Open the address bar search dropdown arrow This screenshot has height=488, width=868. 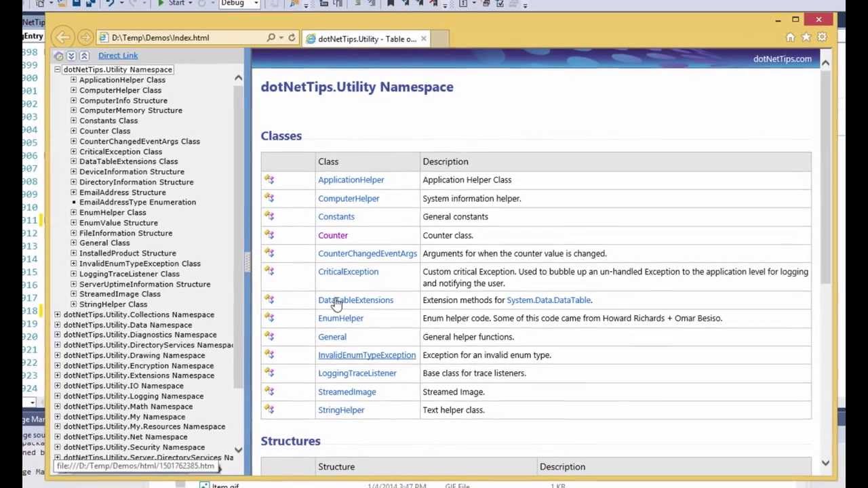280,38
